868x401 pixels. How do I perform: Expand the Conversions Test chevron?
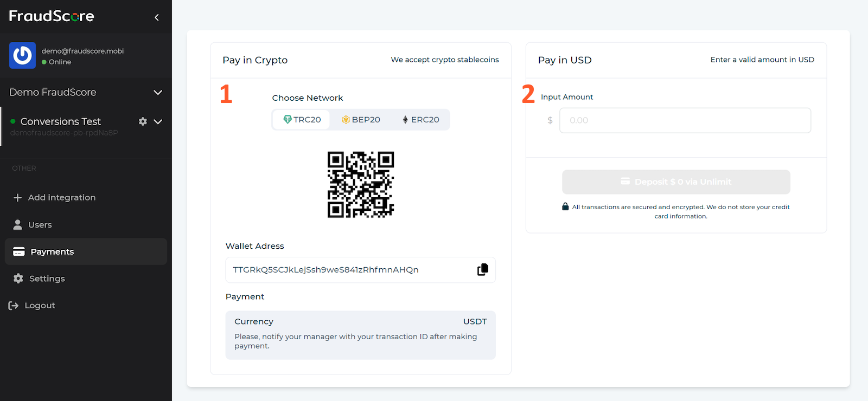(x=158, y=122)
